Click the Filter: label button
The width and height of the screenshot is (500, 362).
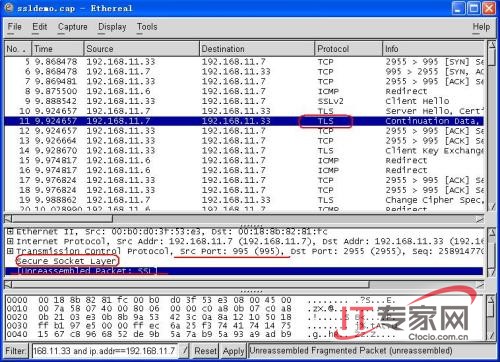click(16, 351)
